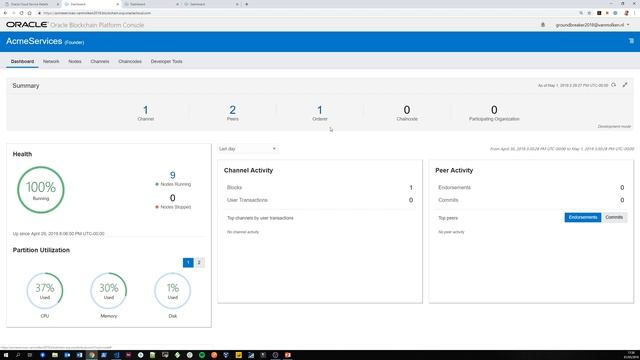The image size is (640, 360).
Task: Click the taskbar clock
Action: click(x=631, y=355)
